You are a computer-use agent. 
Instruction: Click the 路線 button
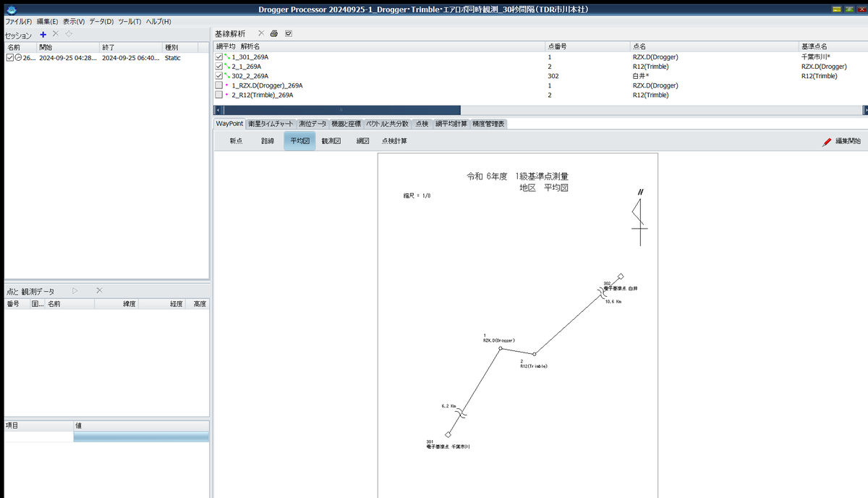tap(268, 141)
